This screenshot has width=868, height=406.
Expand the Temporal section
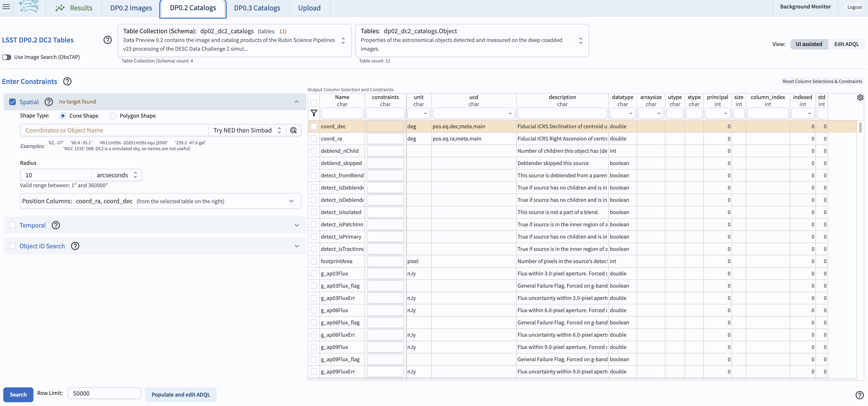(x=297, y=225)
